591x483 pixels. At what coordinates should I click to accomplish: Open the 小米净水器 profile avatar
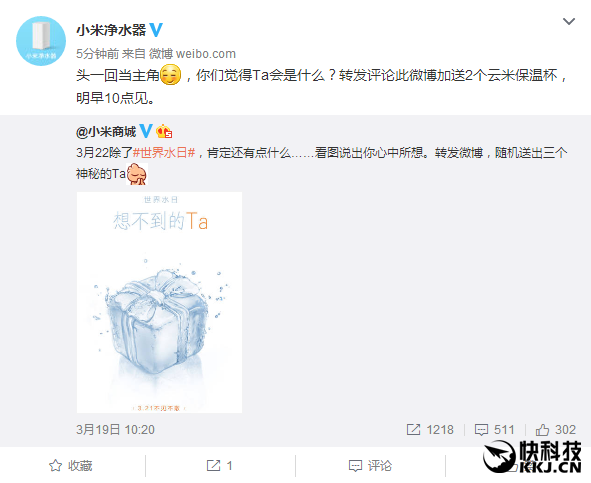(x=41, y=41)
